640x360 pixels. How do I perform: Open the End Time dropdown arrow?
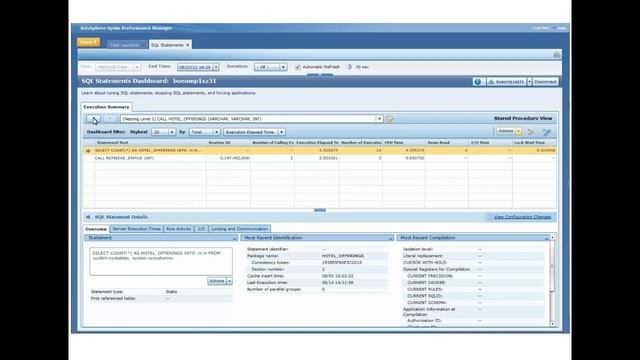click(216, 67)
